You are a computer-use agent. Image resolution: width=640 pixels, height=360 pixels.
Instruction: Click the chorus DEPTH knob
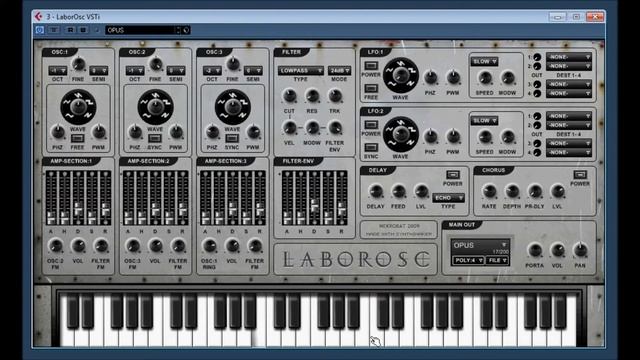tap(512, 191)
